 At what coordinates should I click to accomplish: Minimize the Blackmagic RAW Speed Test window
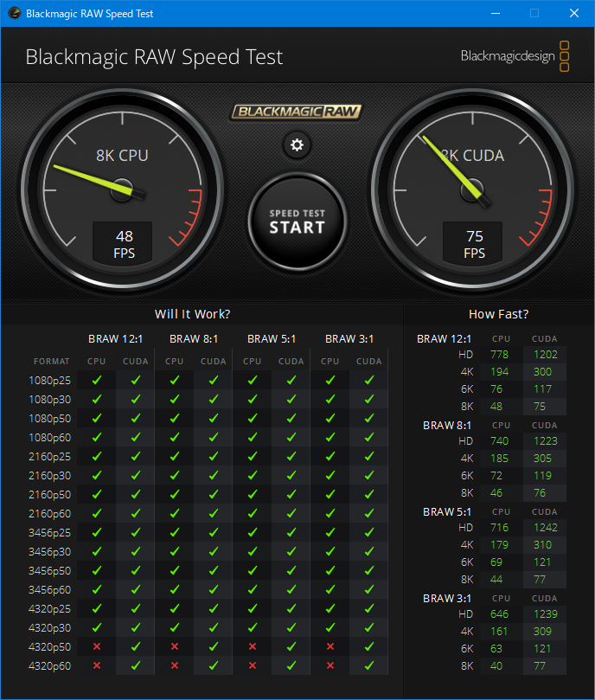click(x=495, y=13)
